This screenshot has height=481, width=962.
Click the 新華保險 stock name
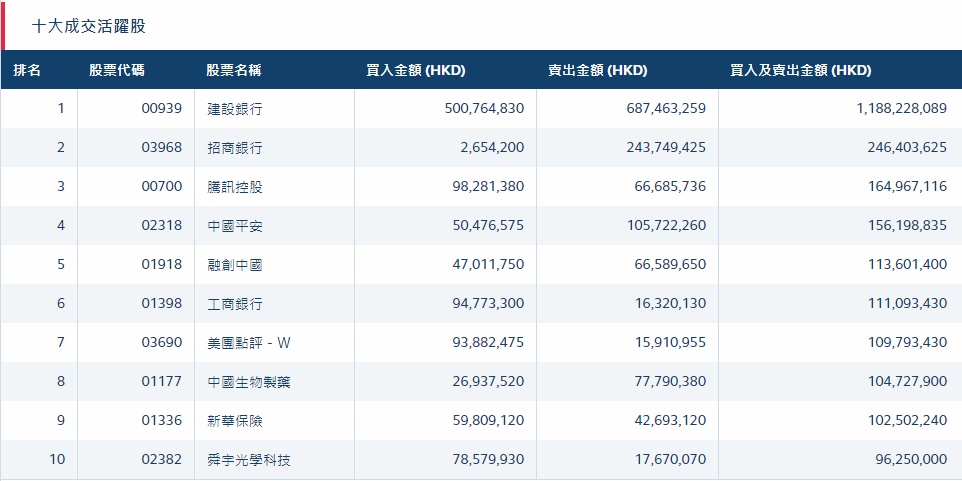pos(235,420)
